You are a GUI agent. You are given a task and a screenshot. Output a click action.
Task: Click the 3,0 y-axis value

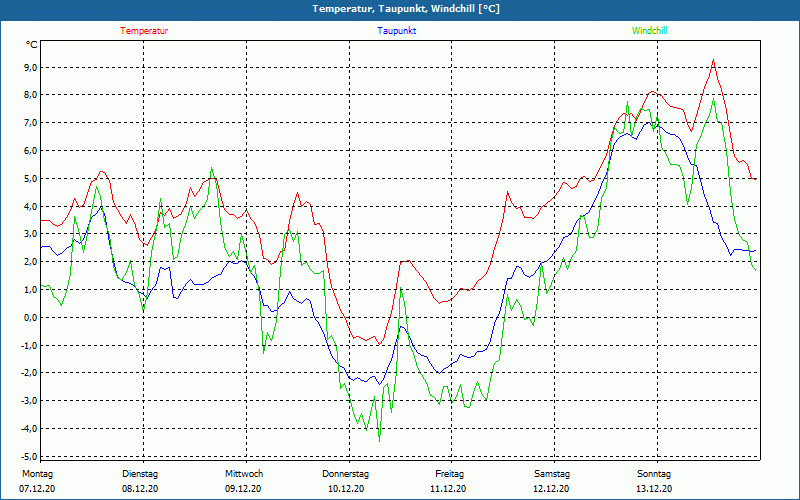point(31,234)
